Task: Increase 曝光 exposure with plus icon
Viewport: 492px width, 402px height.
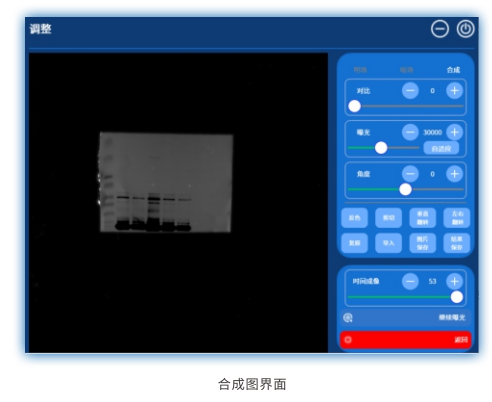Action: pyautogui.click(x=454, y=132)
